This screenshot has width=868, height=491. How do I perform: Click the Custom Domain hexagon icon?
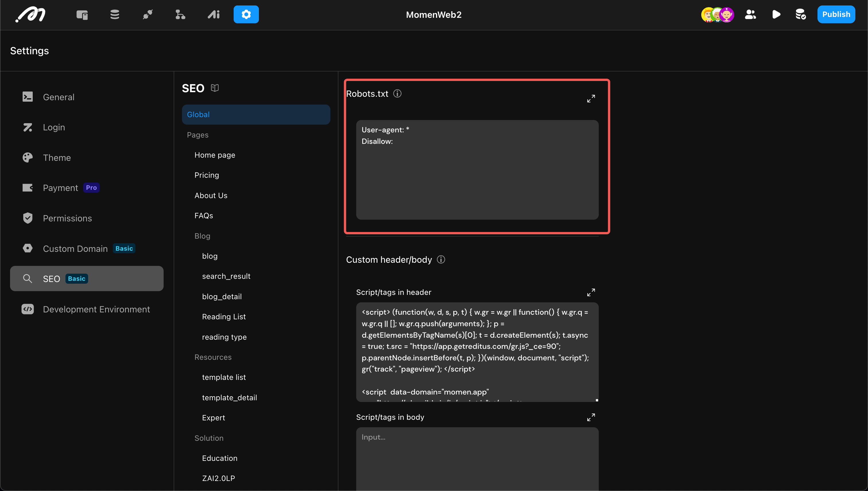pos(28,249)
